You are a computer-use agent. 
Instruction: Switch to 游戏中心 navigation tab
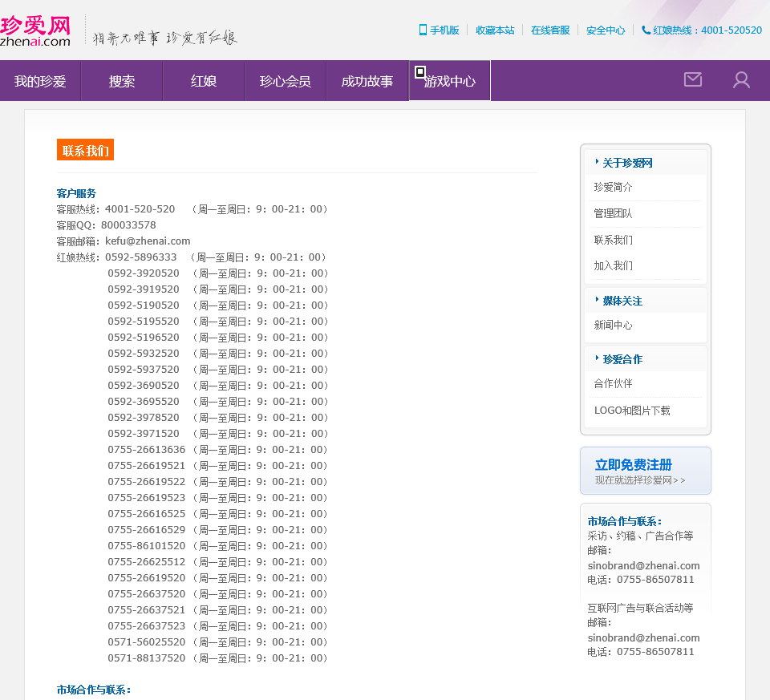[450, 81]
